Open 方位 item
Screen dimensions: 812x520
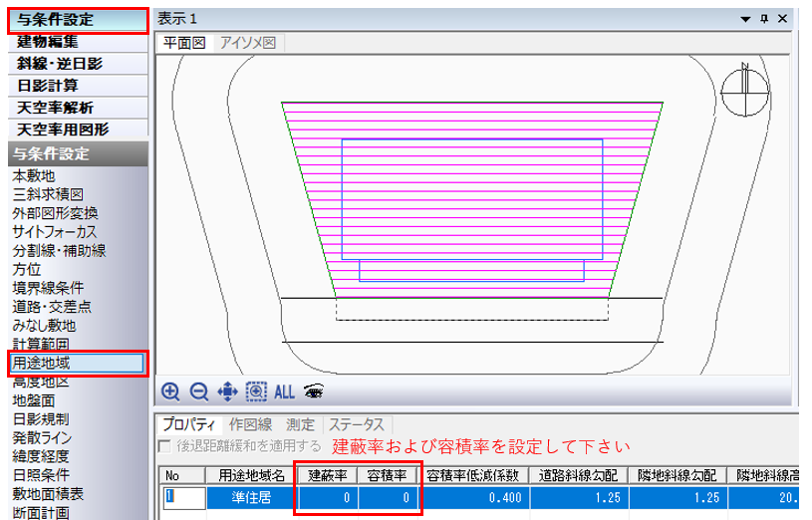[x=27, y=269]
